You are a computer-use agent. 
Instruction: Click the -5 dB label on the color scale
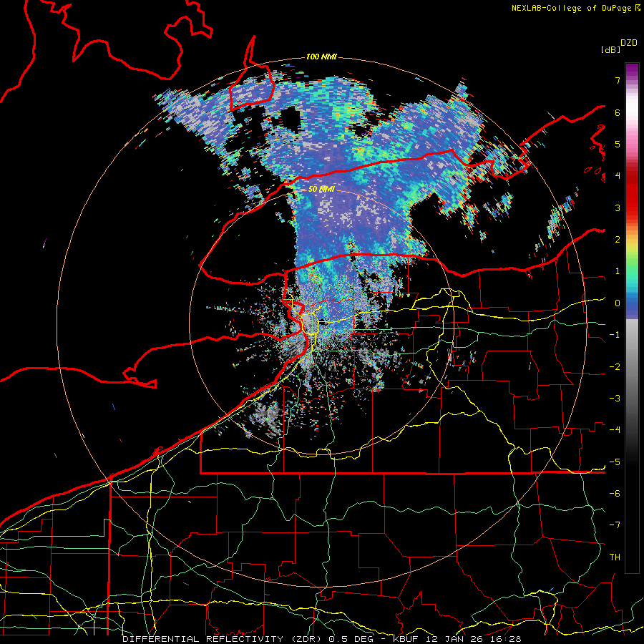pyautogui.click(x=615, y=462)
